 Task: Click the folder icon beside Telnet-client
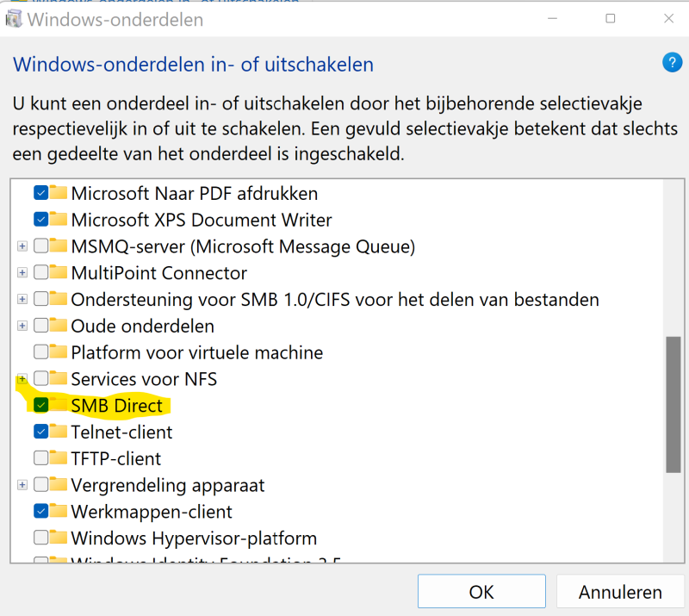(x=59, y=431)
